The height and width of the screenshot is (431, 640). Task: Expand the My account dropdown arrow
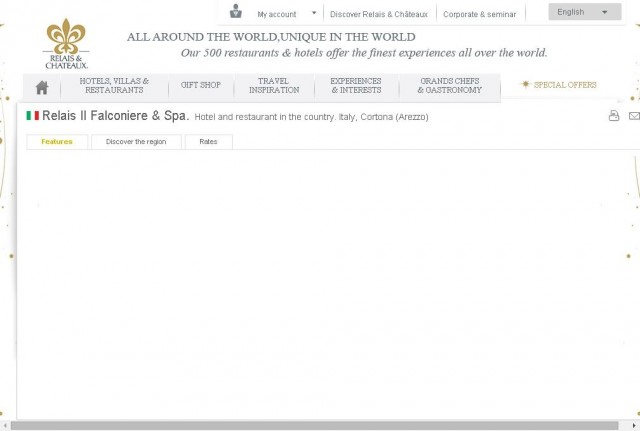click(314, 13)
